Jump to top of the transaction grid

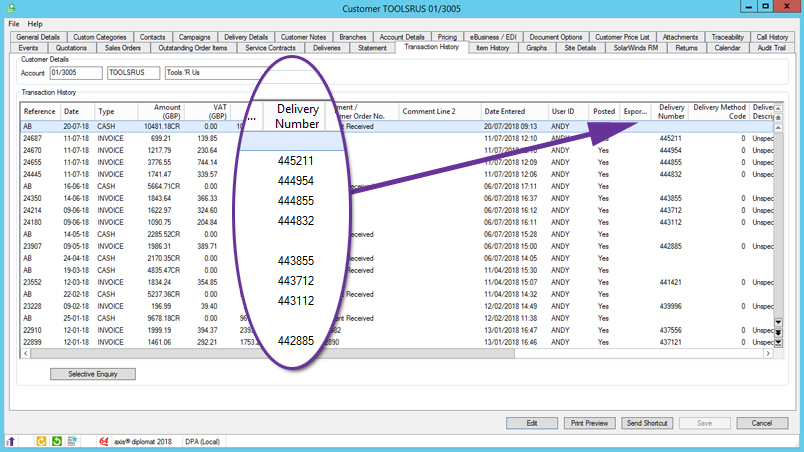[x=778, y=108]
